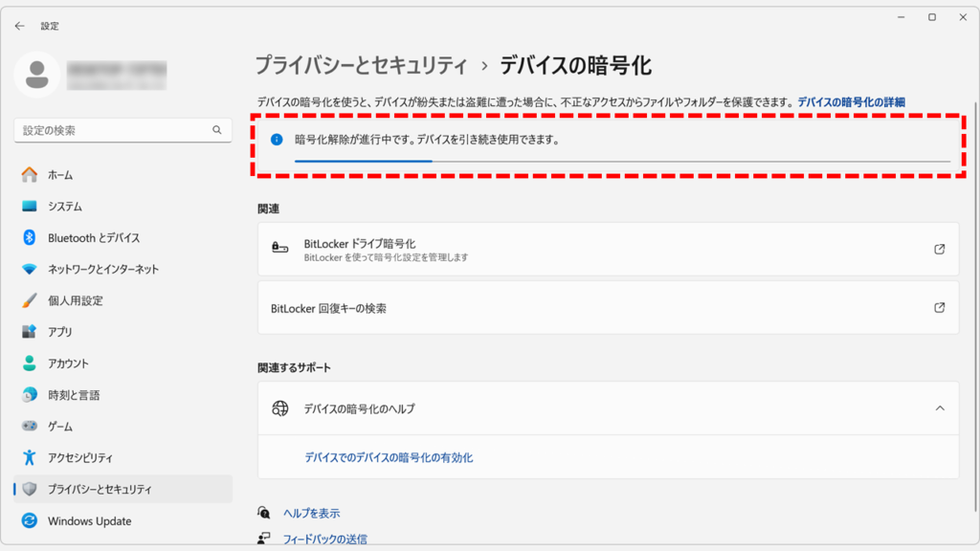Click the フィードバックの送信 link

pyautogui.click(x=325, y=539)
